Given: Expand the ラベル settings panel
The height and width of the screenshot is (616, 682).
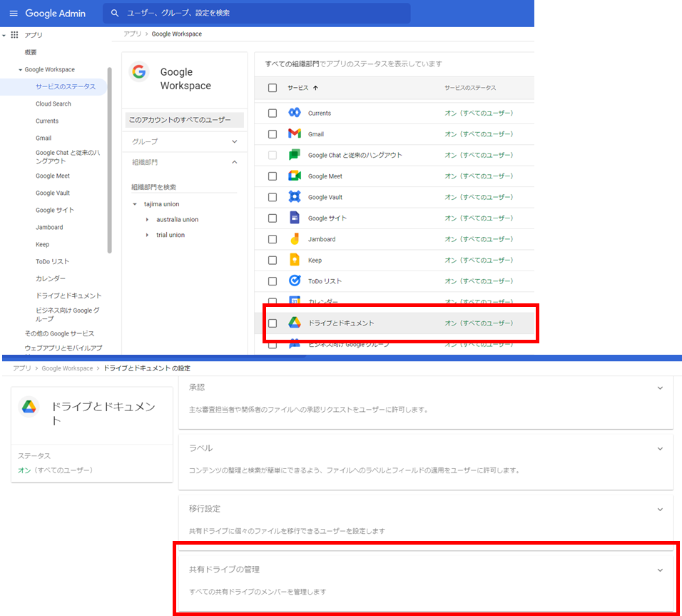Looking at the screenshot, I should tap(660, 449).
